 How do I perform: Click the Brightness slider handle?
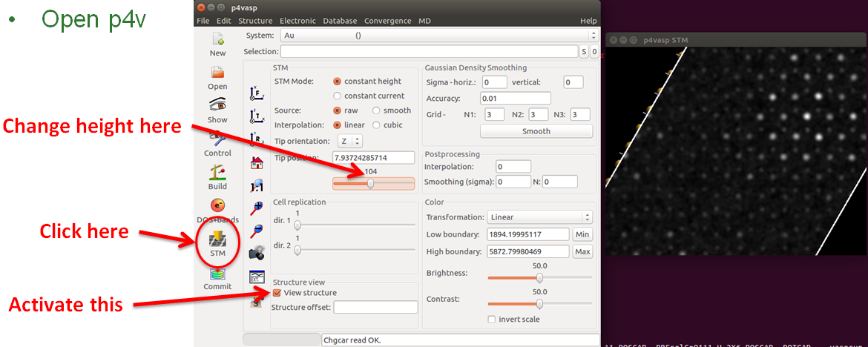tap(539, 278)
